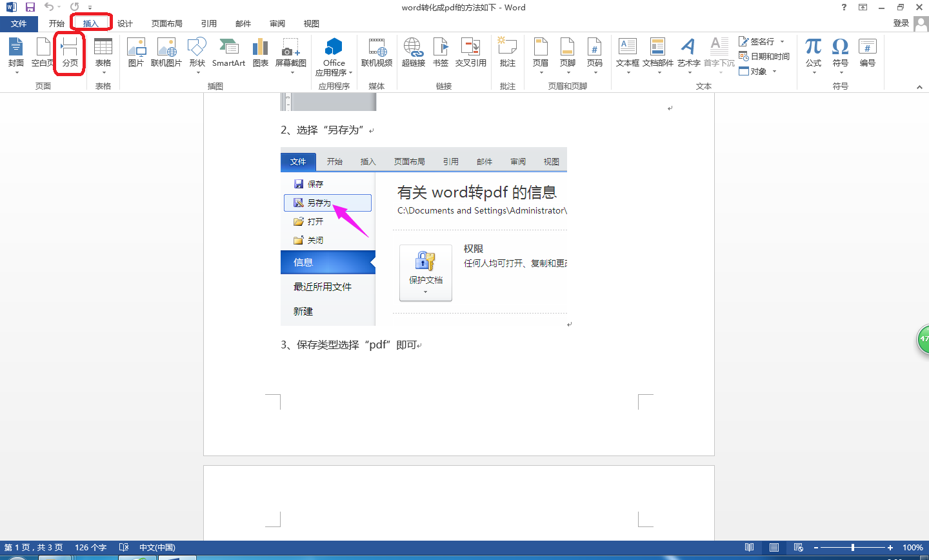Switch to the 页面布局 tab
The height and width of the screenshot is (560, 929).
(x=167, y=24)
